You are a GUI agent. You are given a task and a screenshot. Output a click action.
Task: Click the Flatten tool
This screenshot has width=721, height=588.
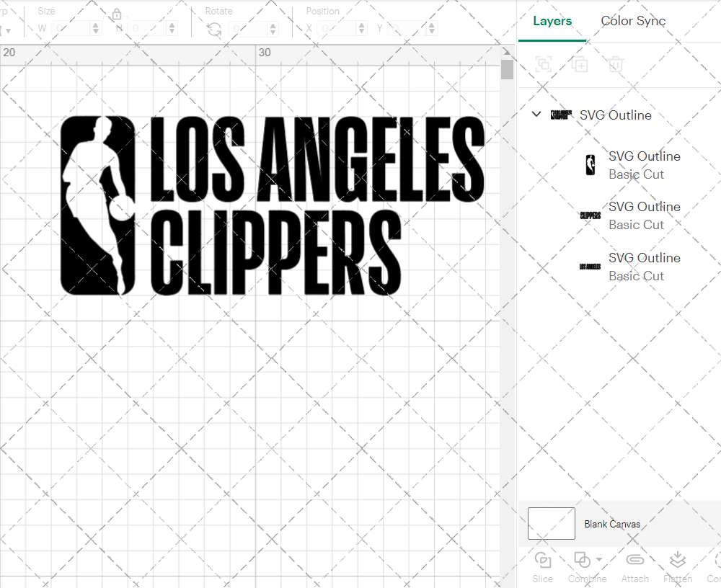(677, 568)
